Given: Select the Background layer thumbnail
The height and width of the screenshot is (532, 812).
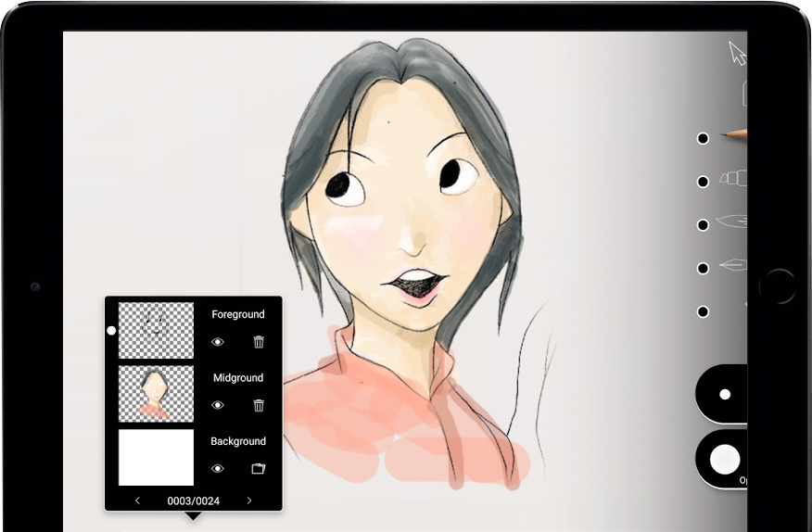Looking at the screenshot, I should pos(156,458).
